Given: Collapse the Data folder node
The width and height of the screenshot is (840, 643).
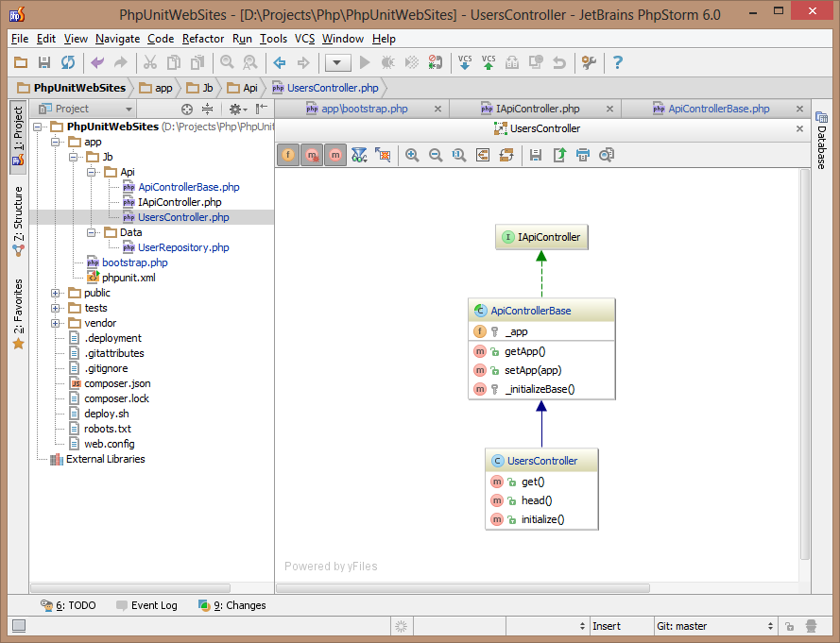Looking at the screenshot, I should [91, 232].
